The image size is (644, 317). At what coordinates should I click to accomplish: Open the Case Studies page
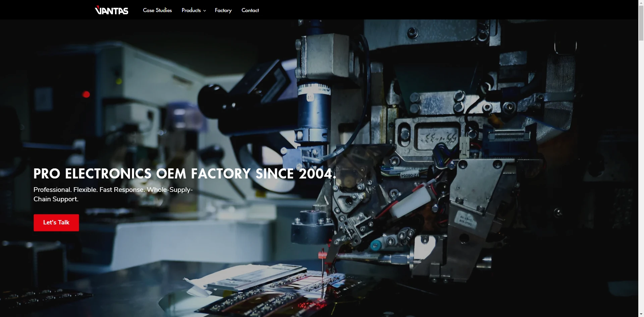point(157,10)
